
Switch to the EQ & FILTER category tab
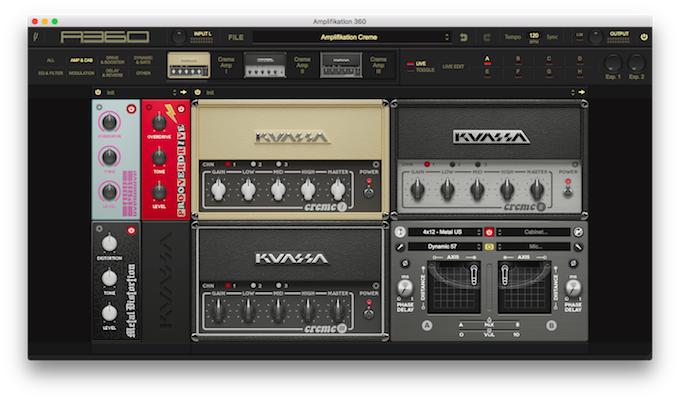coord(51,73)
